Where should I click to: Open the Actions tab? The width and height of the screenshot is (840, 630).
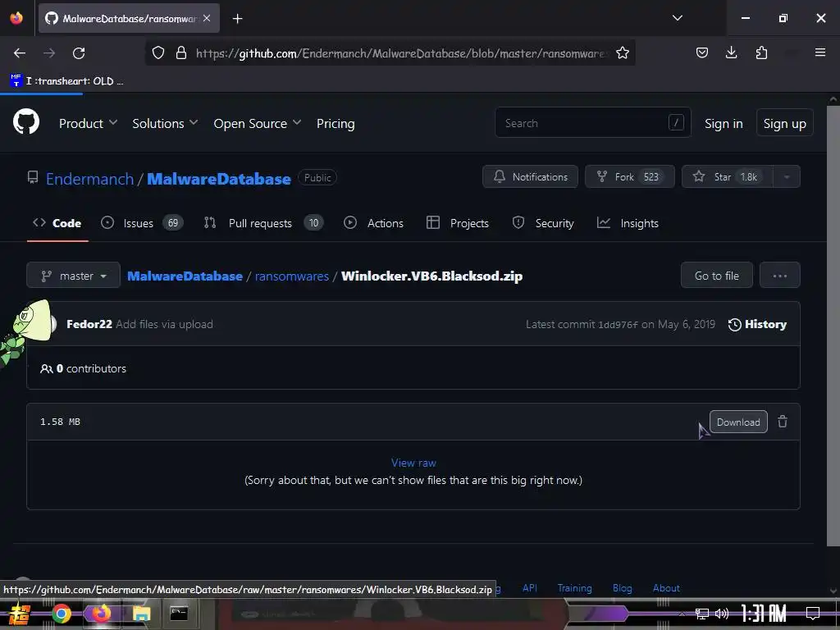pyautogui.click(x=374, y=223)
